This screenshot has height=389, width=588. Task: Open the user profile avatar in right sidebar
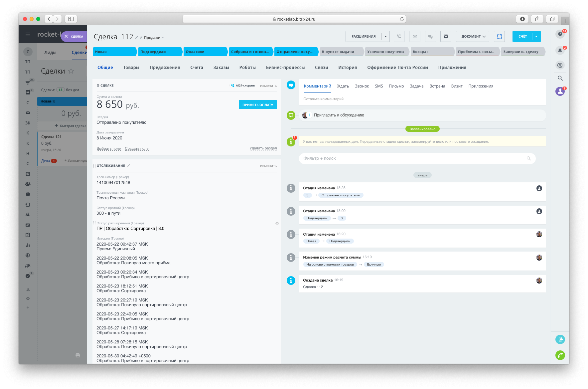tap(560, 91)
